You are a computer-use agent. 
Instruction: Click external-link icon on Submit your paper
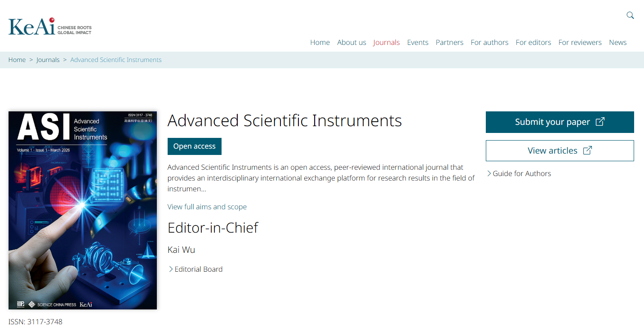(x=600, y=122)
